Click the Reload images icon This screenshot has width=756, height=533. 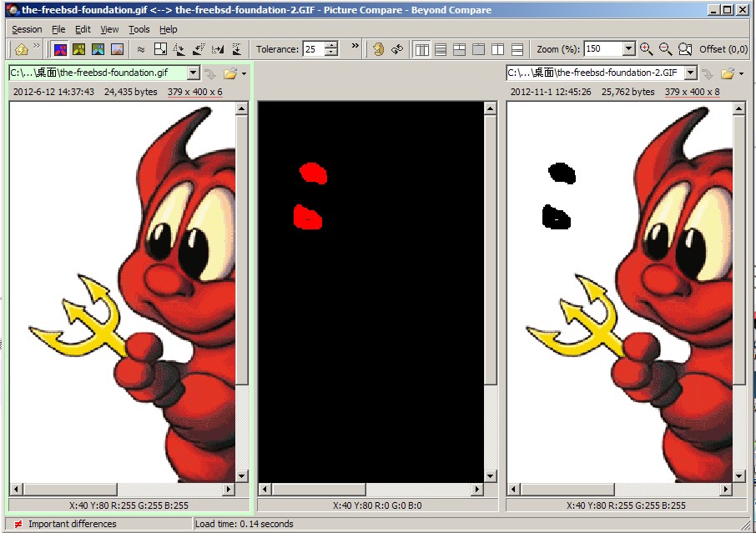coord(378,49)
